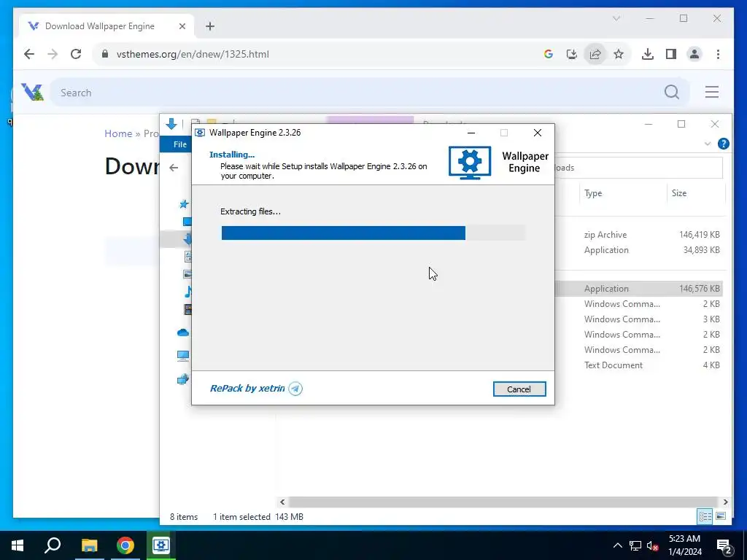747x560 pixels.
Task: Open OneDrive in Explorer sidebar
Action: click(x=183, y=332)
